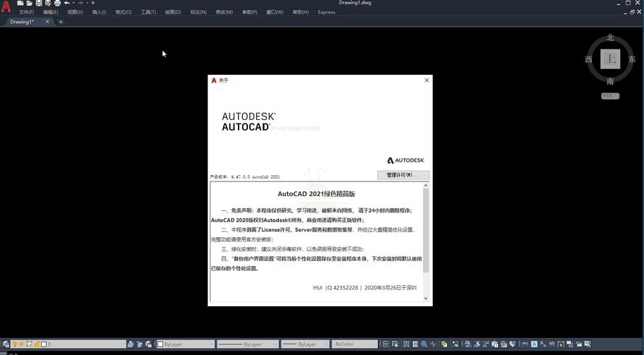
Task: Toggle the layer 0 lightbulb on/off
Action: pos(15,344)
